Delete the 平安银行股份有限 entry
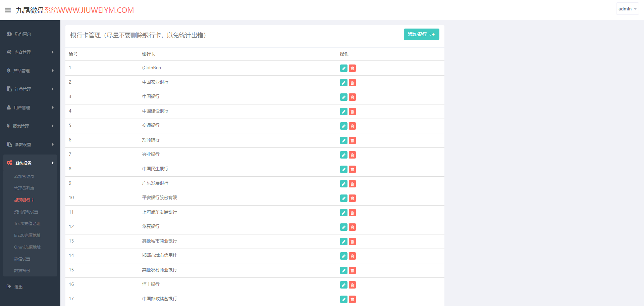 [x=352, y=198]
